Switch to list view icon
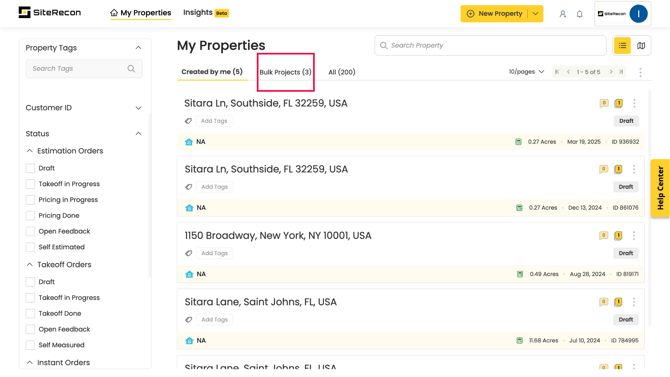This screenshot has width=670, height=377. [x=622, y=45]
